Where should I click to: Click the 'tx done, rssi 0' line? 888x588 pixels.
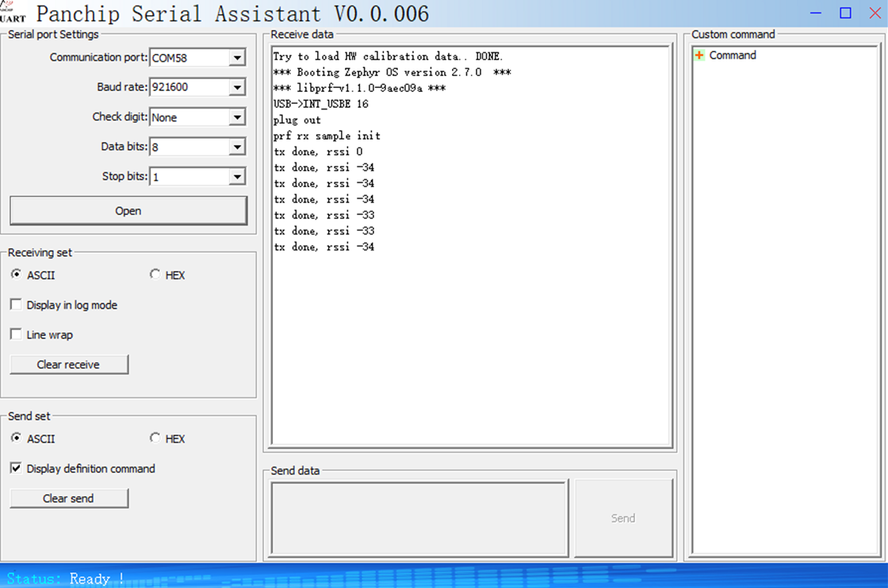point(318,151)
